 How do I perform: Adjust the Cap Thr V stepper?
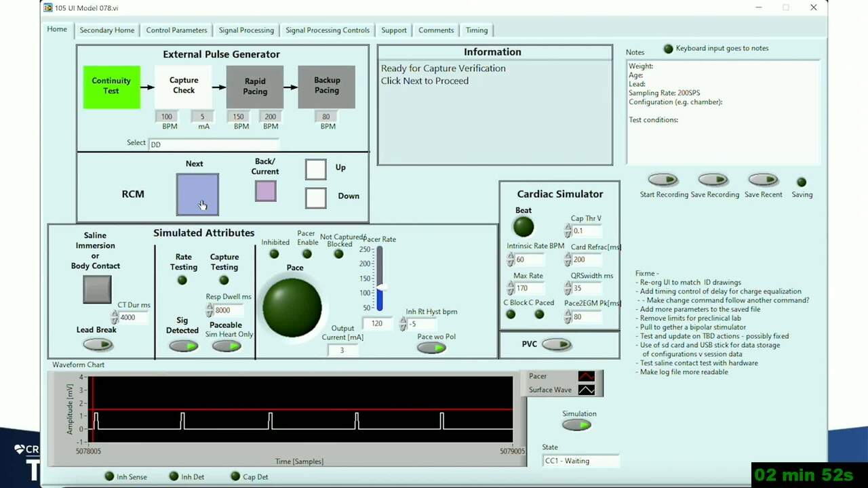(x=568, y=231)
